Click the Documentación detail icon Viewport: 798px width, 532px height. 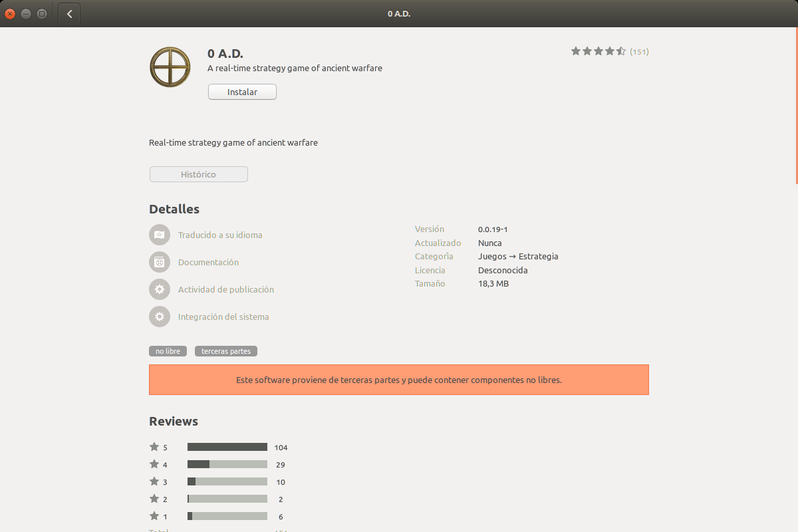pyautogui.click(x=160, y=262)
